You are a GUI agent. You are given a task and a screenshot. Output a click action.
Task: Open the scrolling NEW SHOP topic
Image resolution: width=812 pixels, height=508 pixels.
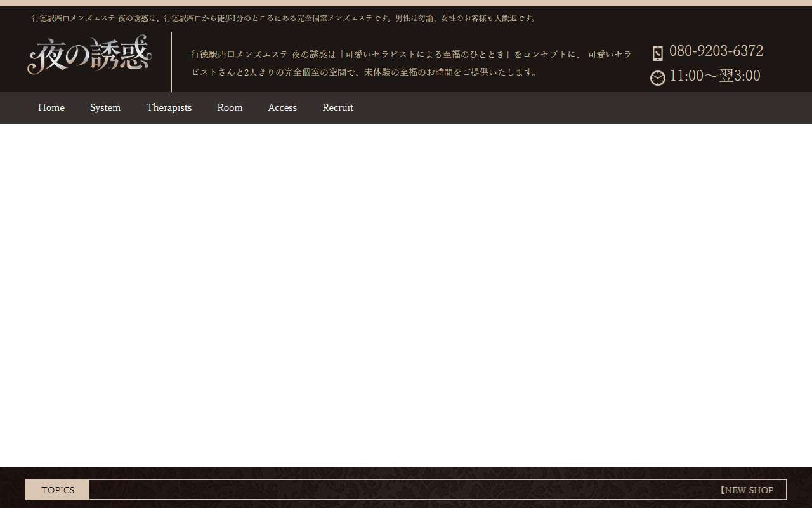(747, 490)
